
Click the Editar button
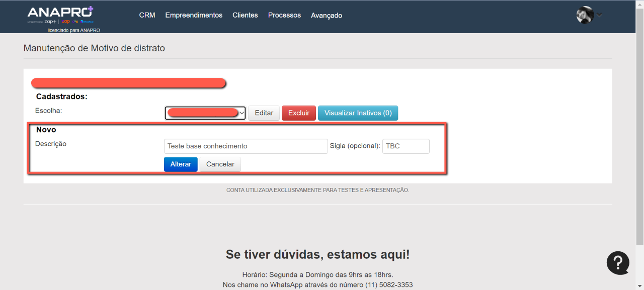264,113
